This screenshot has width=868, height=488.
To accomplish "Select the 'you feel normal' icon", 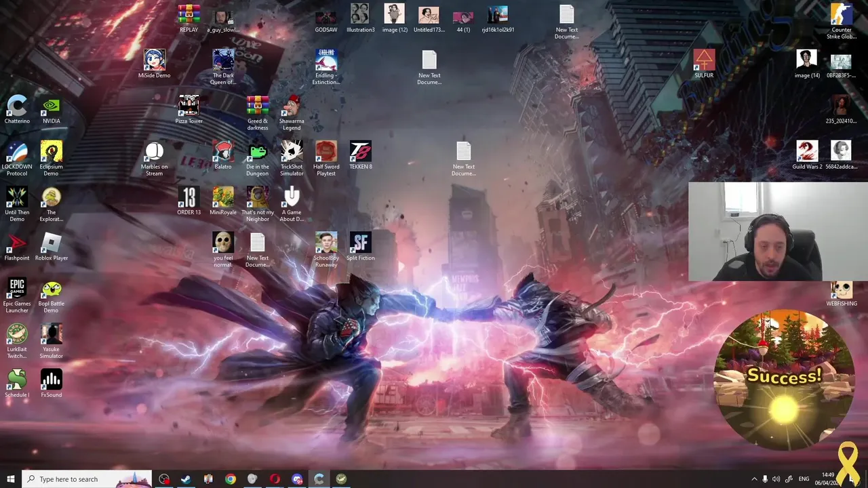I will (x=223, y=249).
